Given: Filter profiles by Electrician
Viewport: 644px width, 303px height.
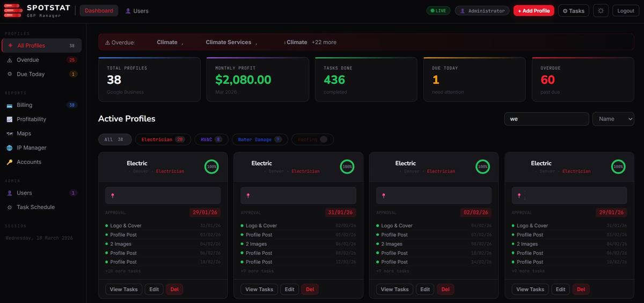Looking at the screenshot, I should tap(163, 140).
